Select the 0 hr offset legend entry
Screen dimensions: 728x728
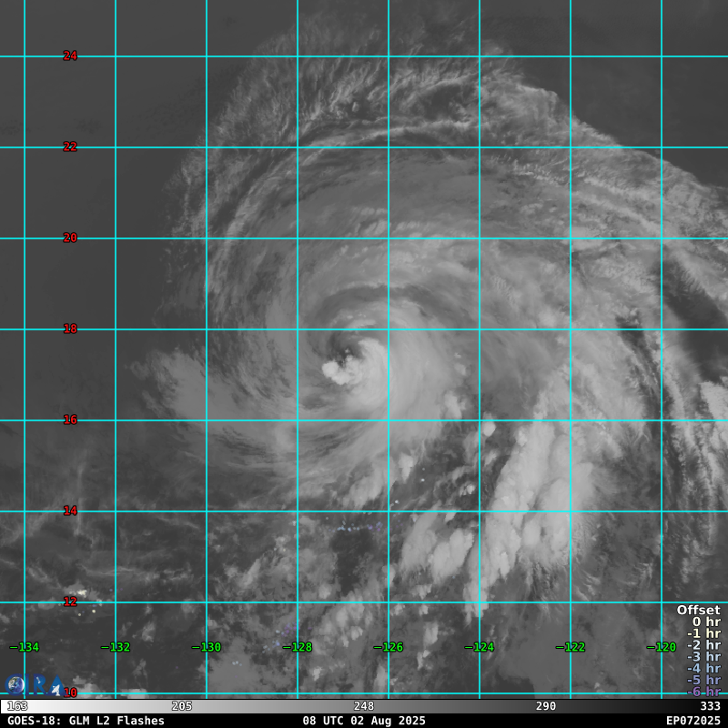tap(706, 622)
